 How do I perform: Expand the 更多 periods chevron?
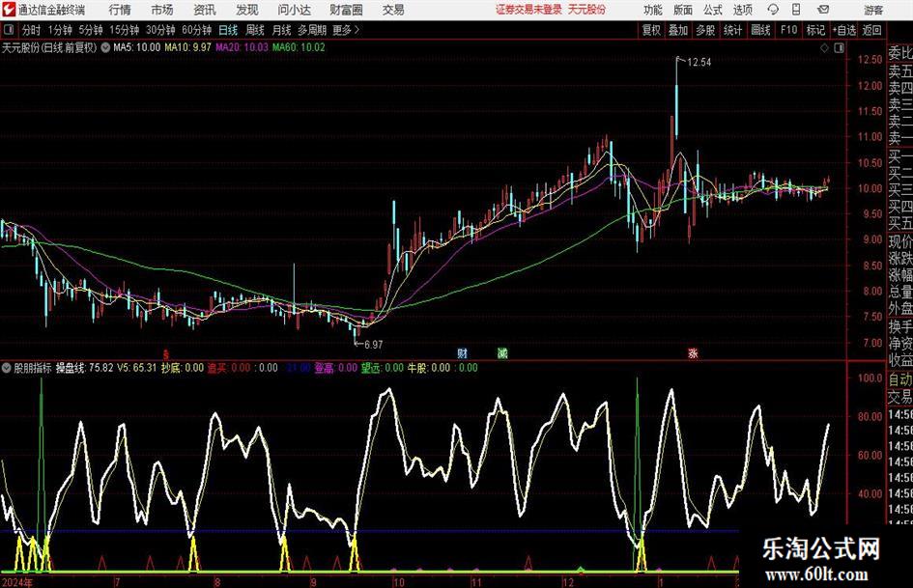357,29
